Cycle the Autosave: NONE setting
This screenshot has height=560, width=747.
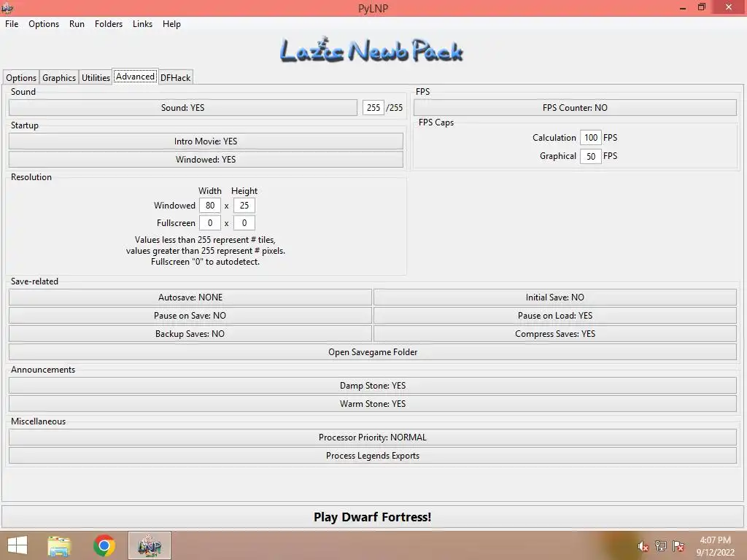[x=190, y=297]
